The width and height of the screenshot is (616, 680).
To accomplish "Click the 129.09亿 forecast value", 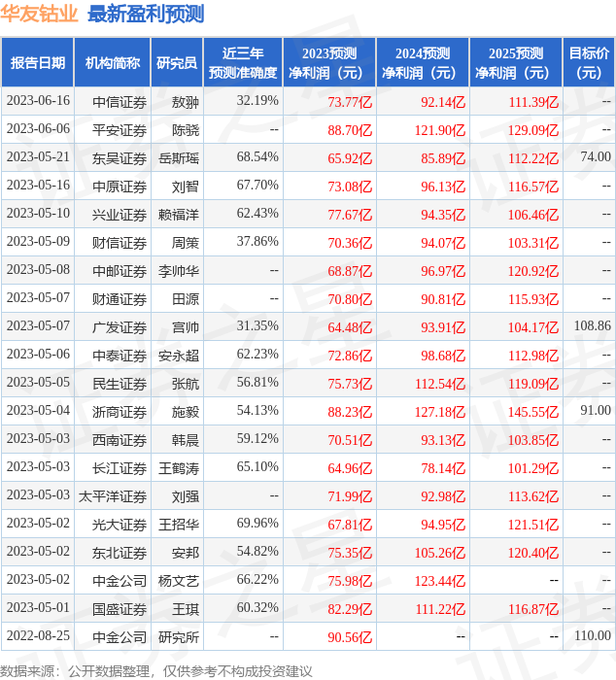I will pos(533,130).
